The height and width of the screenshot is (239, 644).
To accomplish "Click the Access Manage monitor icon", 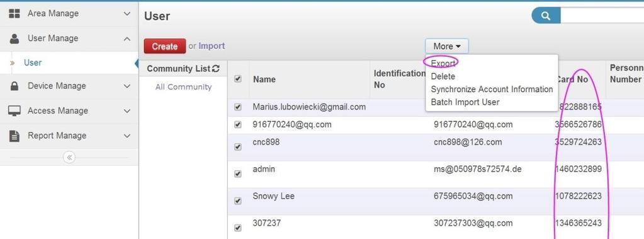I will click(14, 110).
